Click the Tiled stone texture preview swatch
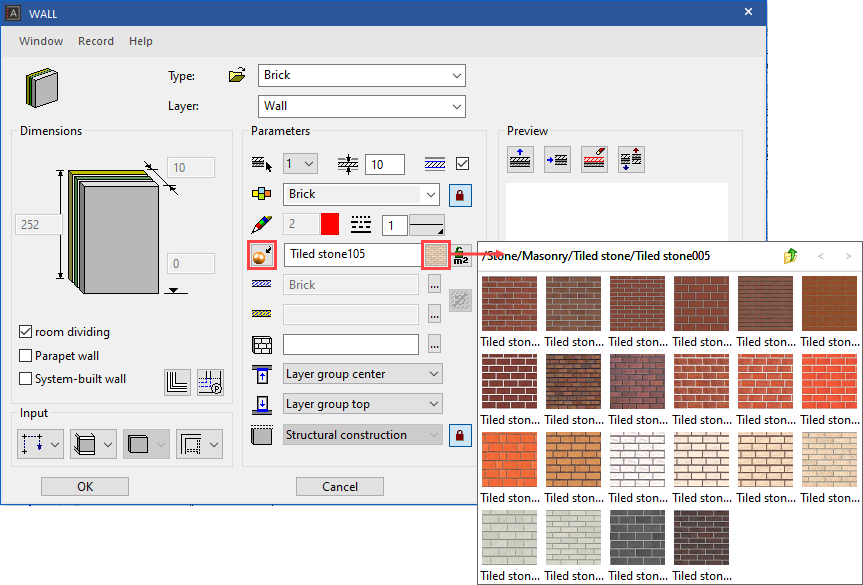Viewport: 863px width, 585px height. point(436,254)
